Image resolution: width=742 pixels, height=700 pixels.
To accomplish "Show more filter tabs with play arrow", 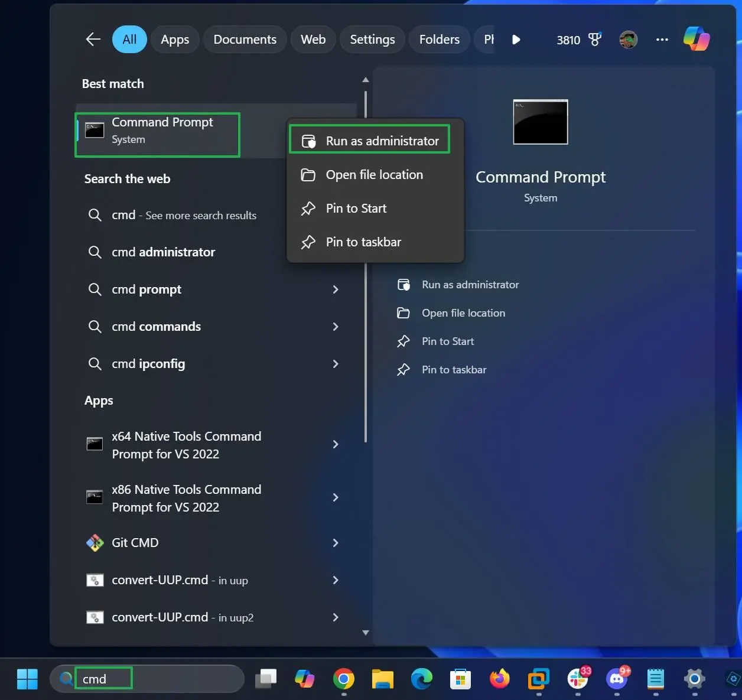I will pos(516,40).
